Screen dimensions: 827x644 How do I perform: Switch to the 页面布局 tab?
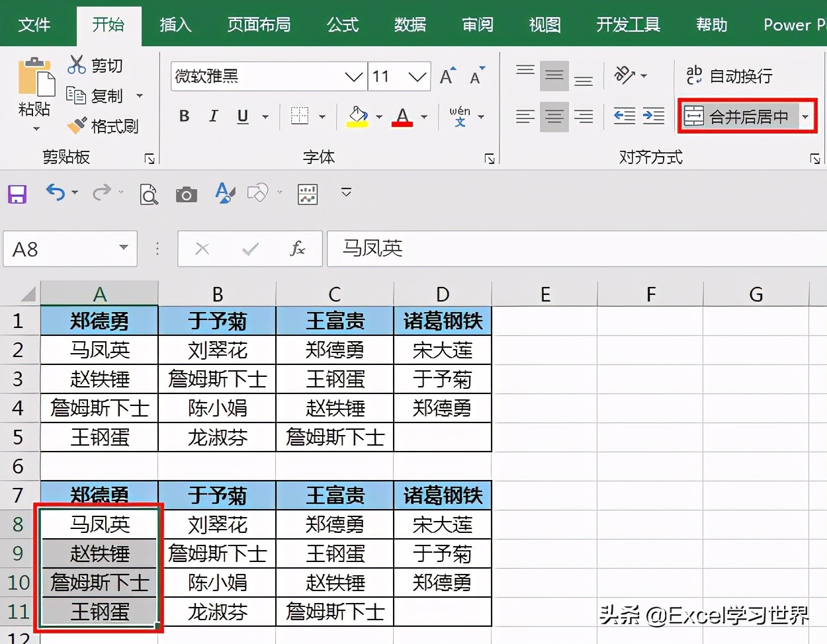click(259, 24)
